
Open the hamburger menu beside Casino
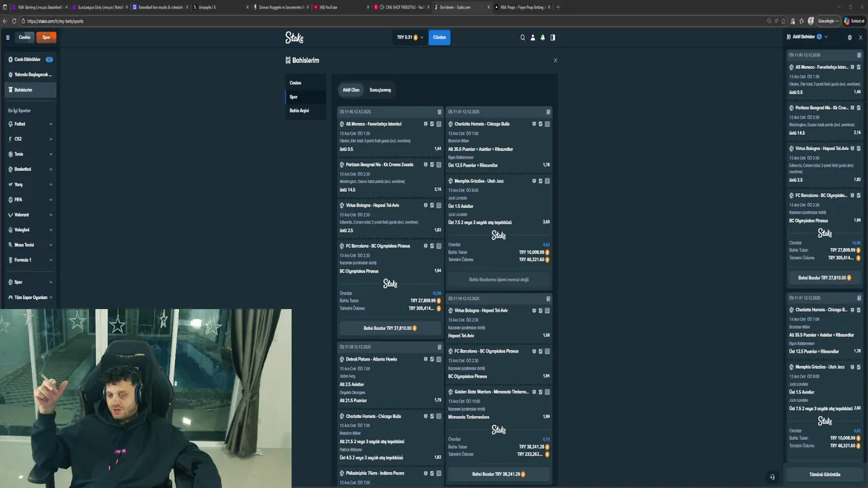pyautogui.click(x=7, y=37)
